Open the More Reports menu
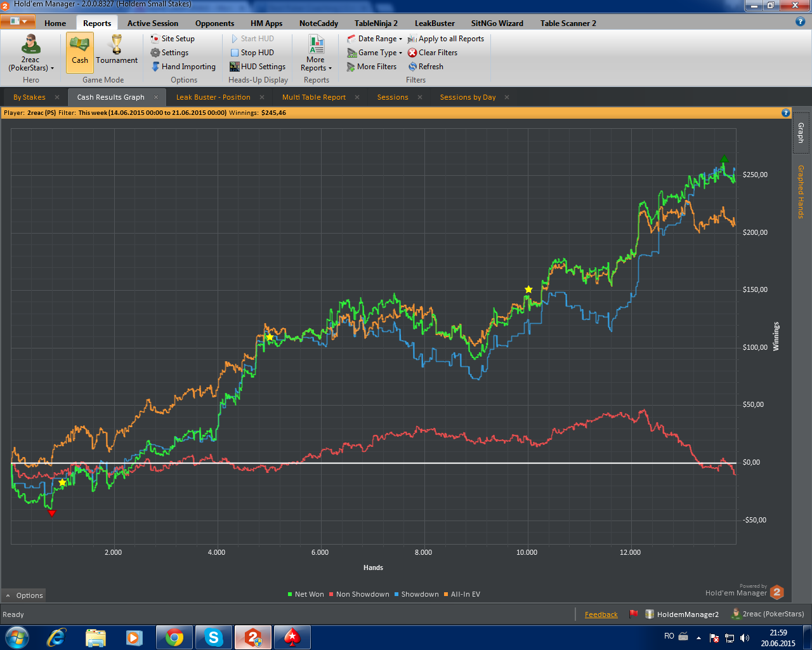The height and width of the screenshot is (650, 812). tap(316, 53)
